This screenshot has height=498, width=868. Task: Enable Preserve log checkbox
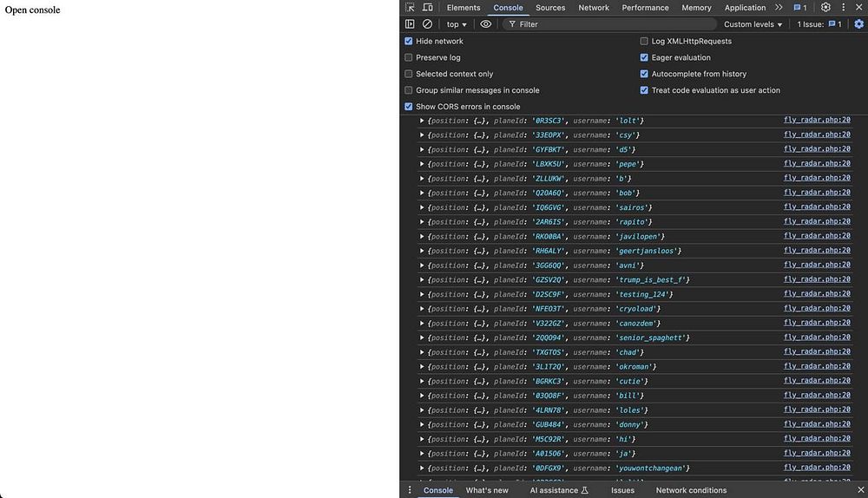tap(409, 57)
